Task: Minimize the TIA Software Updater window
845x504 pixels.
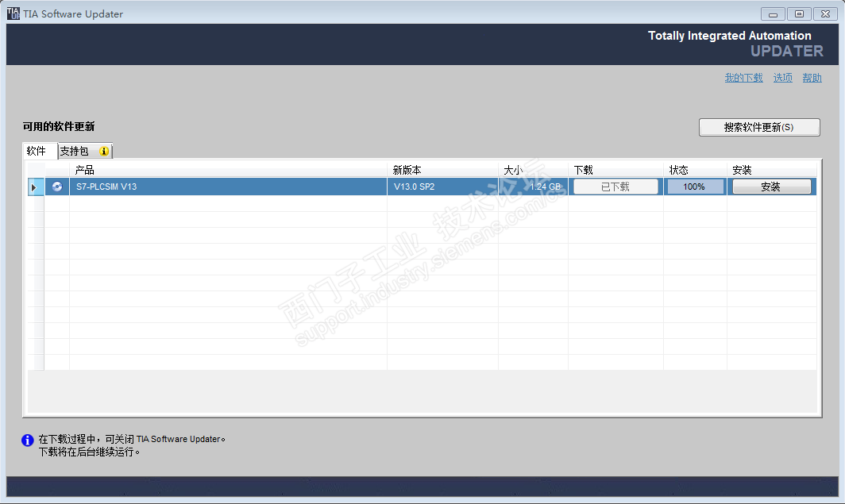Action: (x=773, y=14)
